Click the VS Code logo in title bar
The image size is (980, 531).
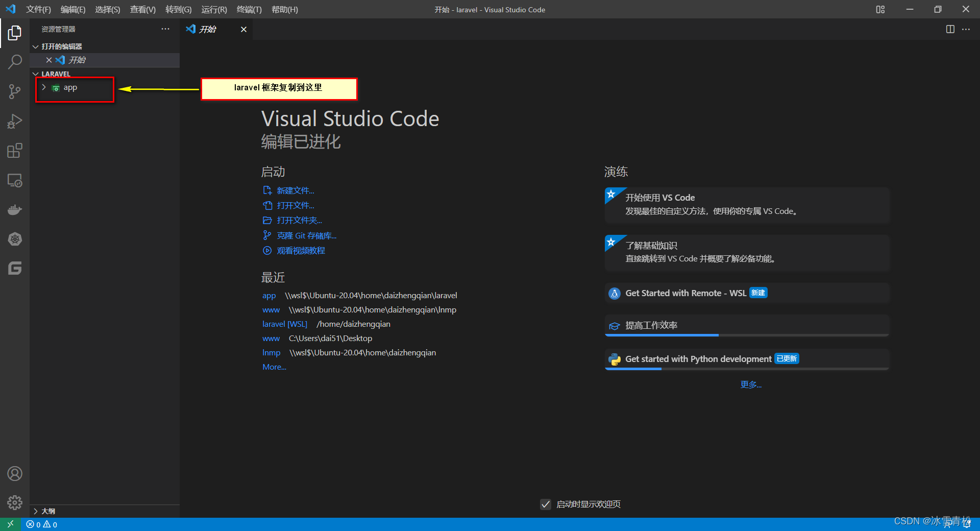[x=11, y=9]
